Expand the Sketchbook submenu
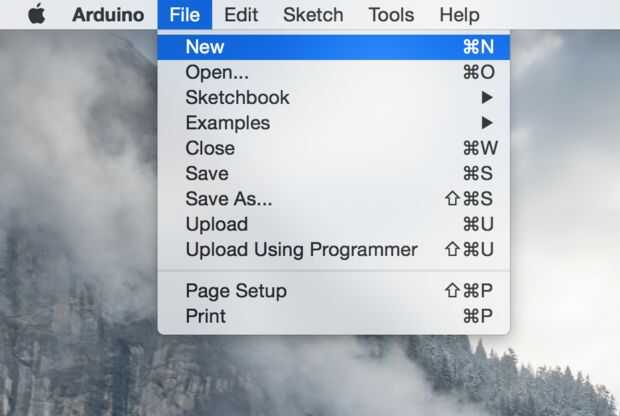 pyautogui.click(x=237, y=97)
